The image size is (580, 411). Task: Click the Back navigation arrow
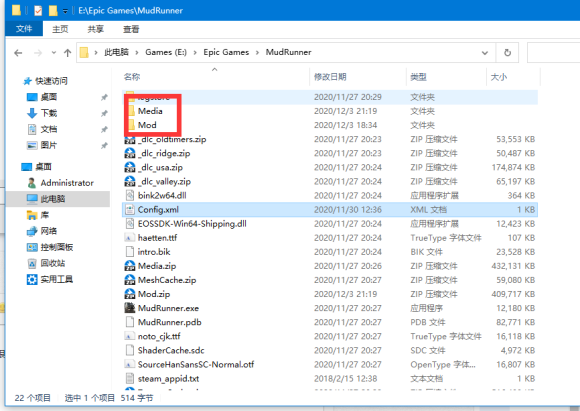[x=18, y=53]
